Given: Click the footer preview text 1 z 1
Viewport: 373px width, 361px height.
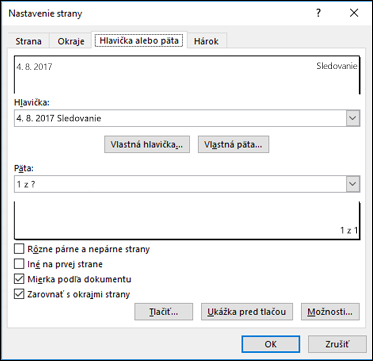Looking at the screenshot, I should point(349,230).
